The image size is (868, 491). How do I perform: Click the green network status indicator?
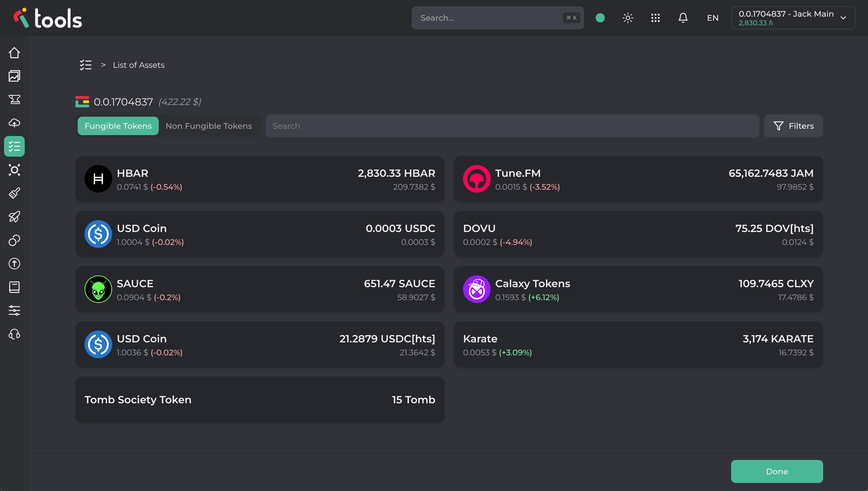600,18
